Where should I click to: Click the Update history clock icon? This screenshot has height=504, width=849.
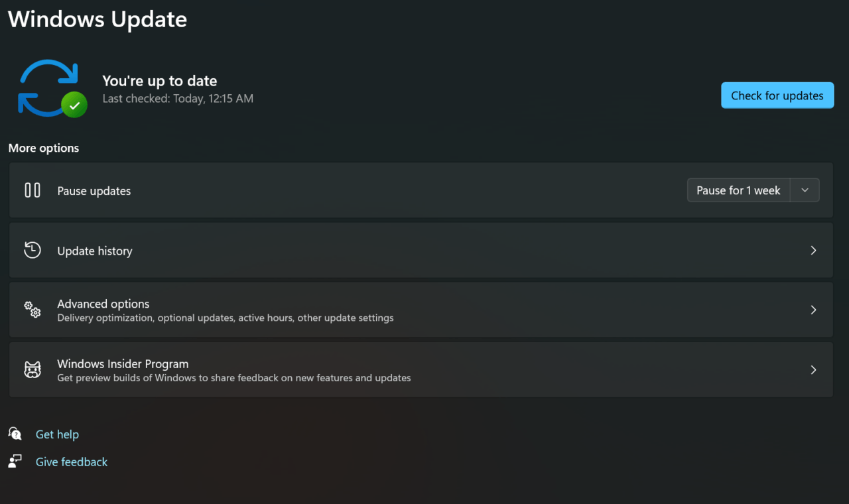[33, 250]
